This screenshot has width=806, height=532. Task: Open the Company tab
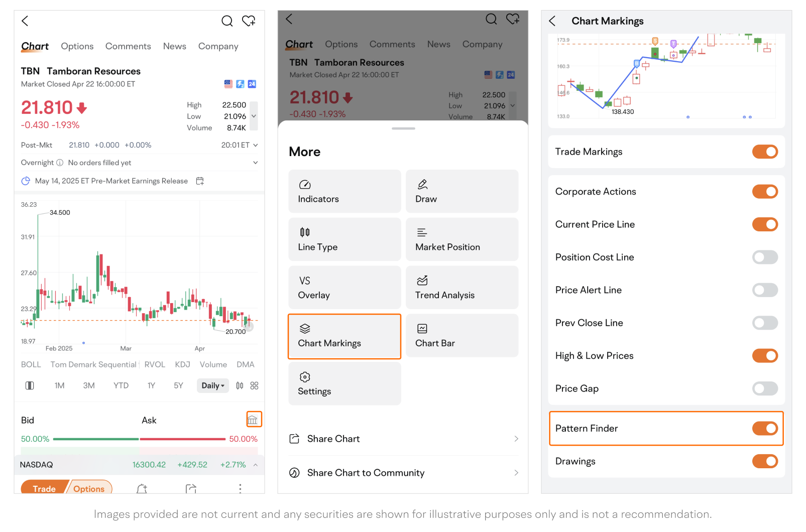pyautogui.click(x=218, y=46)
